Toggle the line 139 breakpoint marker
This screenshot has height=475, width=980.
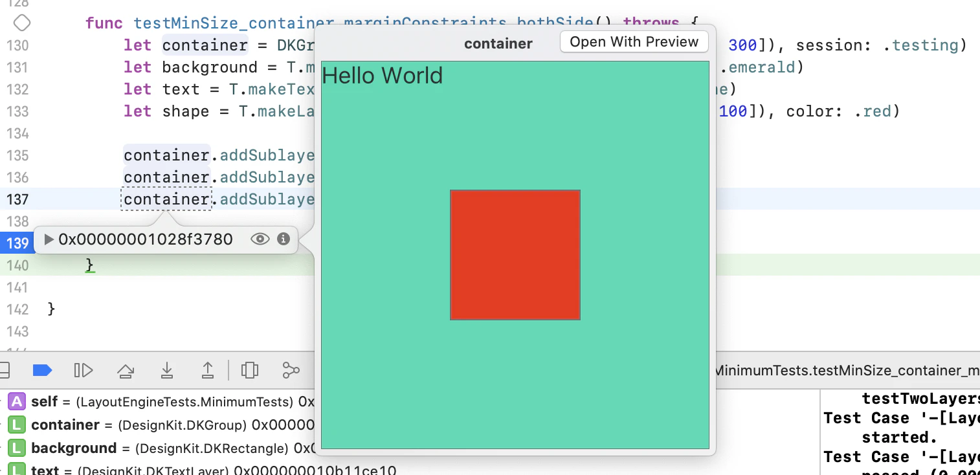[x=16, y=243]
